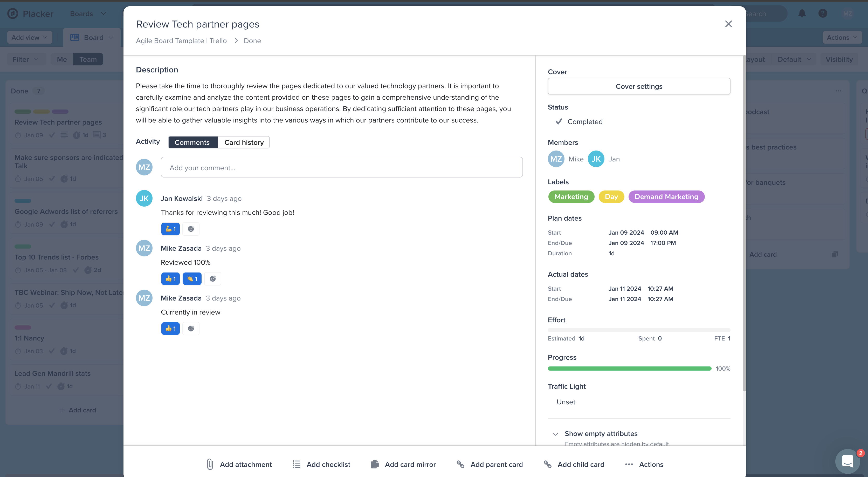Add emoji reaction to Jan Kowalski's comment

(191, 229)
